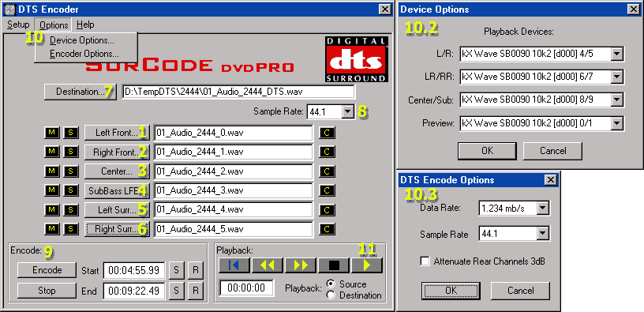Clear the Left Surr file with C
The height and width of the screenshot is (312, 644).
(x=327, y=210)
